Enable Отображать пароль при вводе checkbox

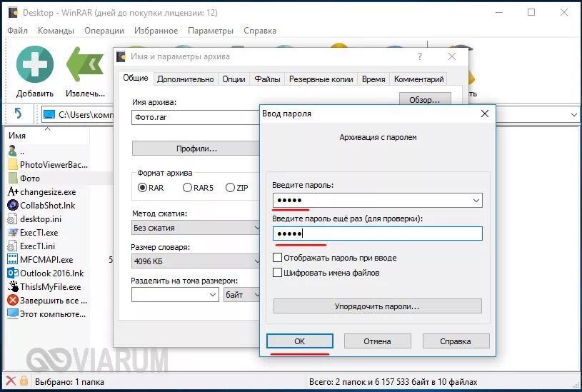click(x=277, y=258)
